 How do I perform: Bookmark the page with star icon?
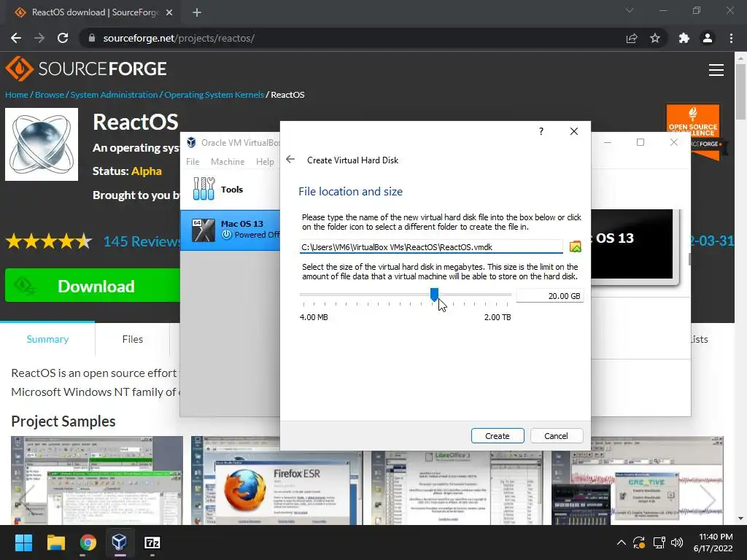point(655,38)
